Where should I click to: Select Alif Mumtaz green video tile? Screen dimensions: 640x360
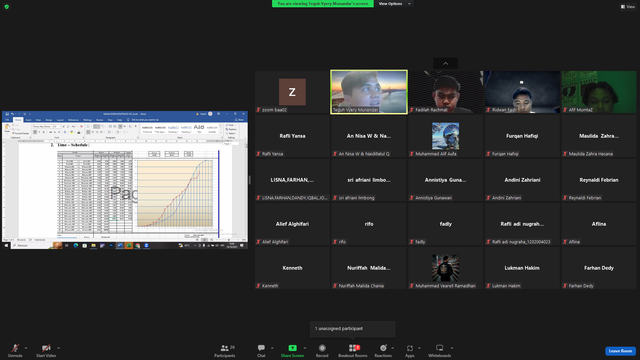click(x=599, y=92)
